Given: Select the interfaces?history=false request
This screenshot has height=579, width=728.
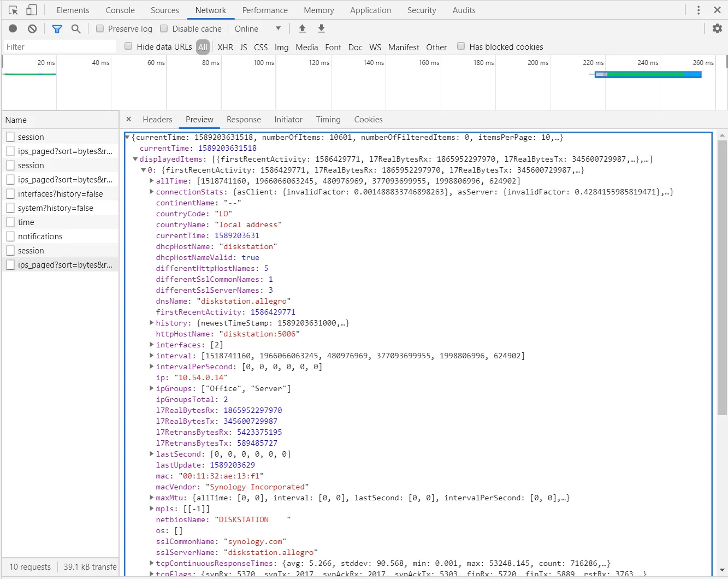Looking at the screenshot, I should [60, 194].
